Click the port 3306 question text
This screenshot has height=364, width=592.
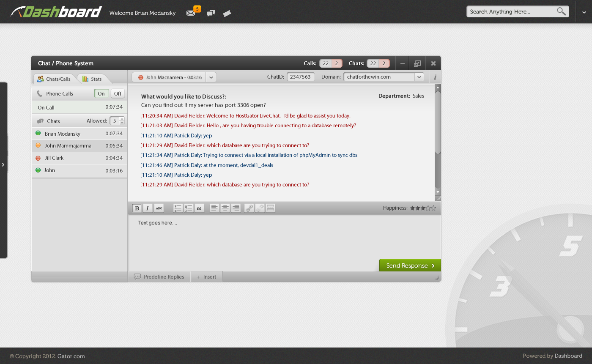click(203, 105)
